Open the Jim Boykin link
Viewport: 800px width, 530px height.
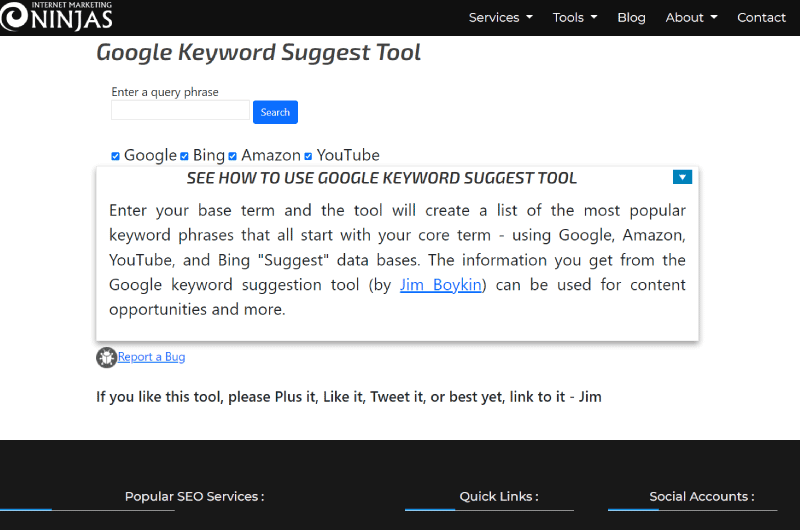point(441,285)
